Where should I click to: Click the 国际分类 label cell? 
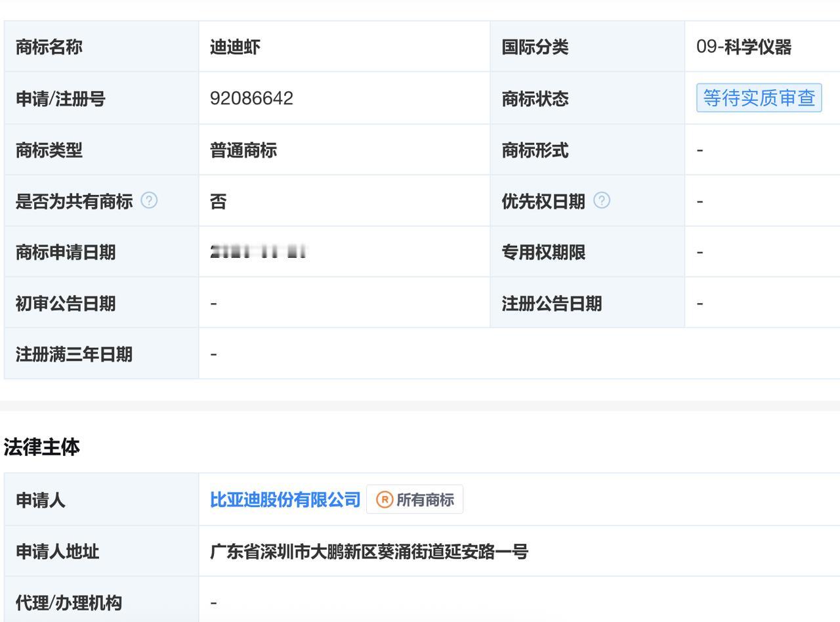tap(587, 47)
